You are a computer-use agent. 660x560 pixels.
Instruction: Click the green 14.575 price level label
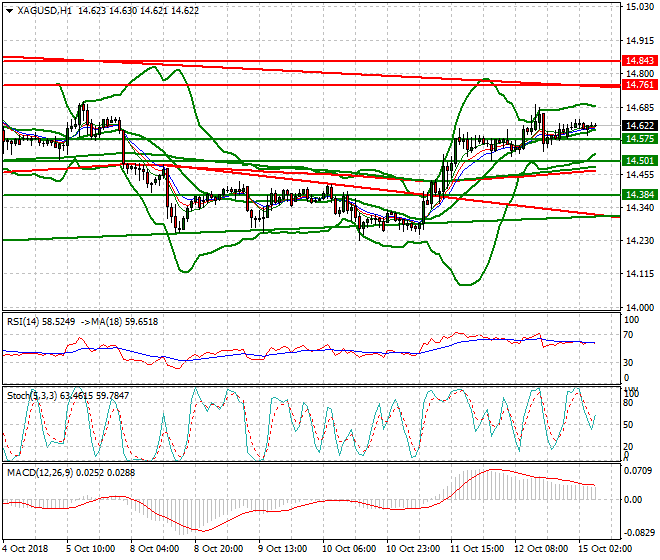(x=640, y=139)
